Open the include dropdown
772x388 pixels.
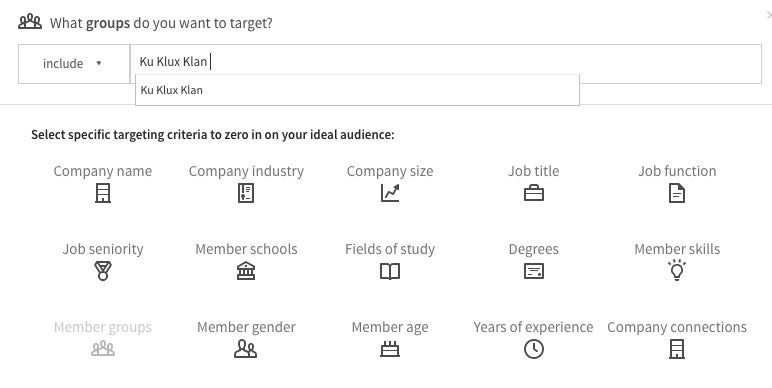74,64
